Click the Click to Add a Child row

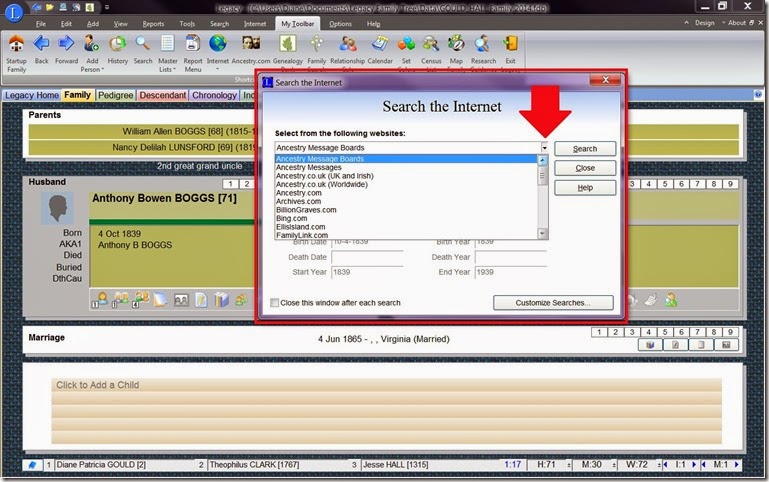(x=386, y=385)
